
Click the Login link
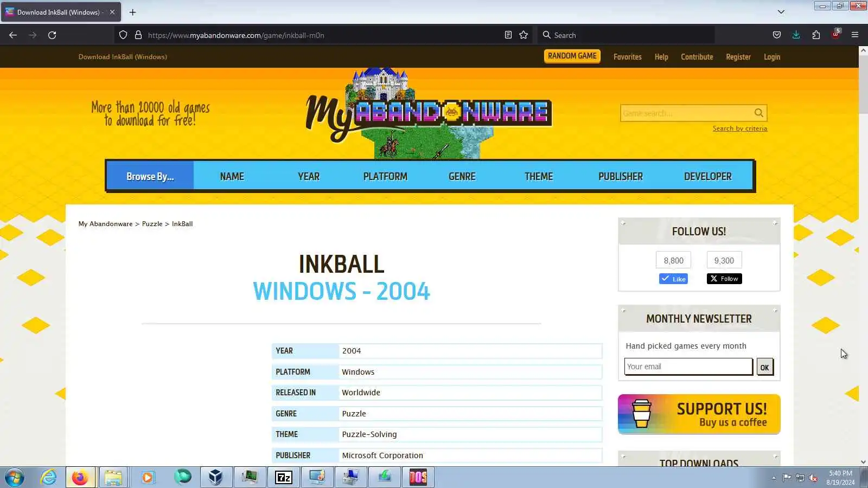(772, 57)
